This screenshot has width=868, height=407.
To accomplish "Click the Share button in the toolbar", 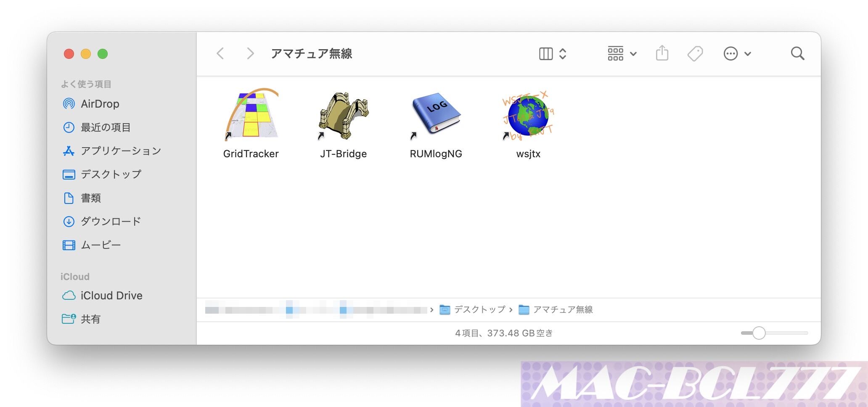I will point(662,53).
